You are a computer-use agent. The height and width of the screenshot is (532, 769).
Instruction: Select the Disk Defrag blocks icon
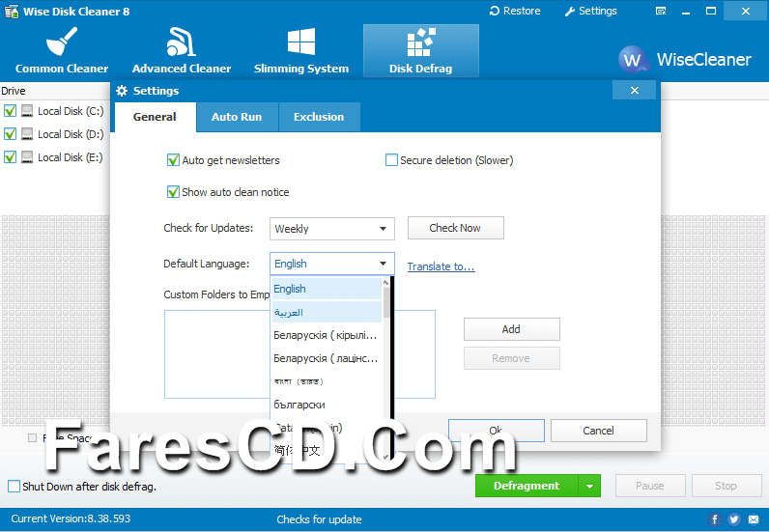(x=421, y=42)
